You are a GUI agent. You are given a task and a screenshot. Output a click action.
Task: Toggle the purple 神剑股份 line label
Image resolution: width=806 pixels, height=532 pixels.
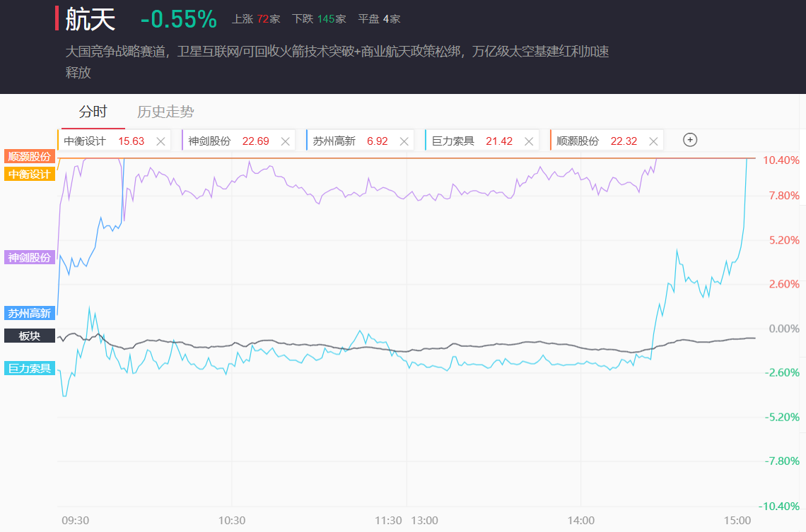point(29,257)
